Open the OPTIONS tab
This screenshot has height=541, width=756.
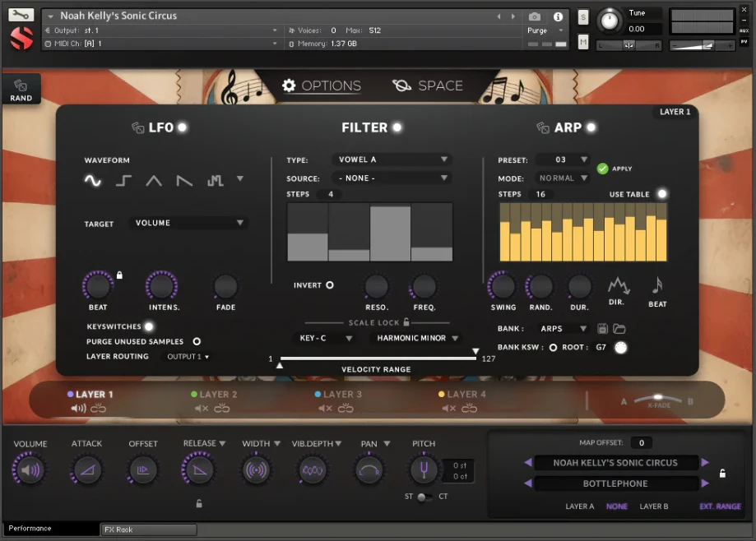[x=322, y=86]
